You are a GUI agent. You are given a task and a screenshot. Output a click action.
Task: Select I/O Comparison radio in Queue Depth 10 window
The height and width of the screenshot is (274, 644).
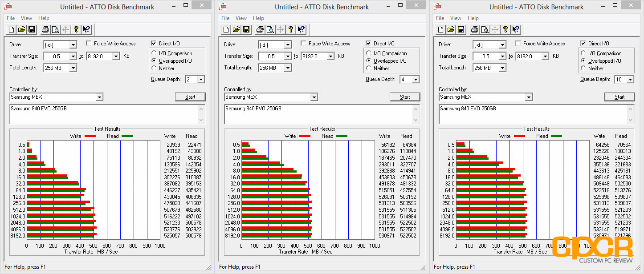point(584,53)
